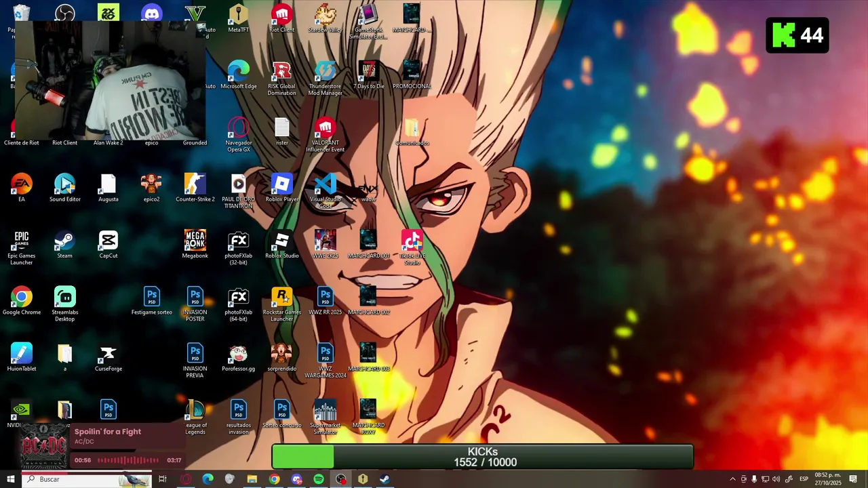Image resolution: width=868 pixels, height=488 pixels.
Task: Select the MATCHCARD 002 file
Action: pyautogui.click(x=368, y=300)
